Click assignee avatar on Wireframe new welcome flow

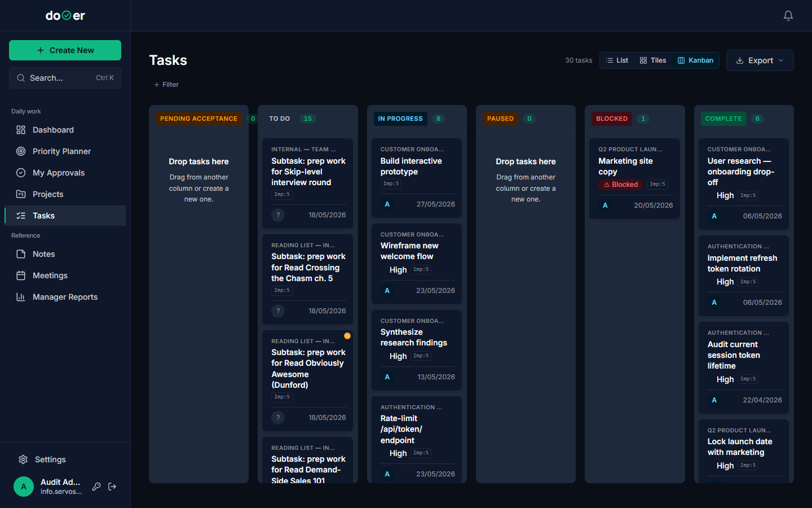pos(387,291)
